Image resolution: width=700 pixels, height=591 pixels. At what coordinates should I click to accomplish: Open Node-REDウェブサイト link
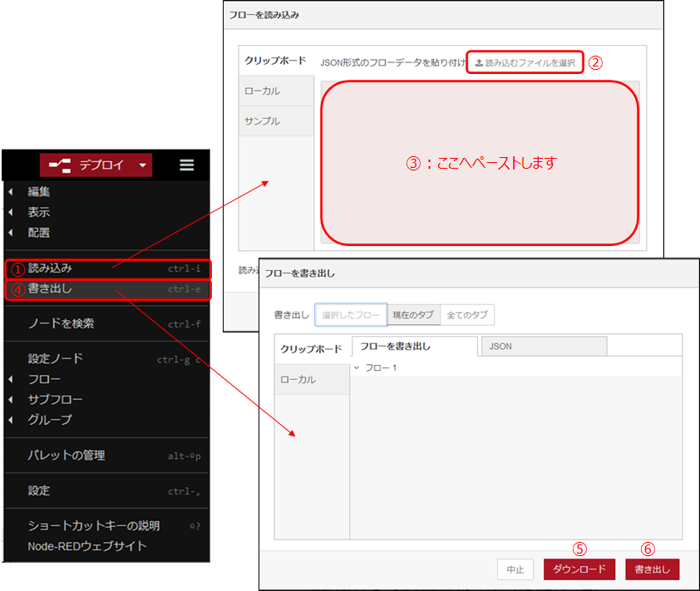point(87,546)
